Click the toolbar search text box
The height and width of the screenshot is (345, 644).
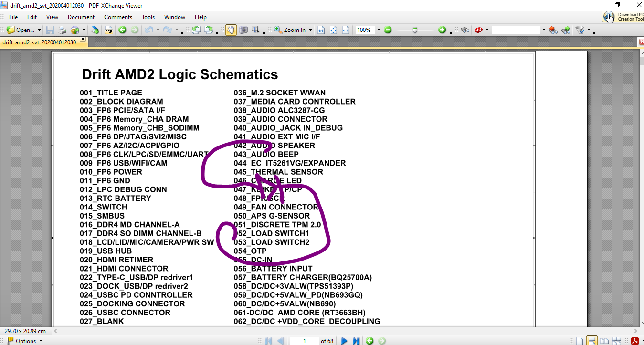click(516, 30)
